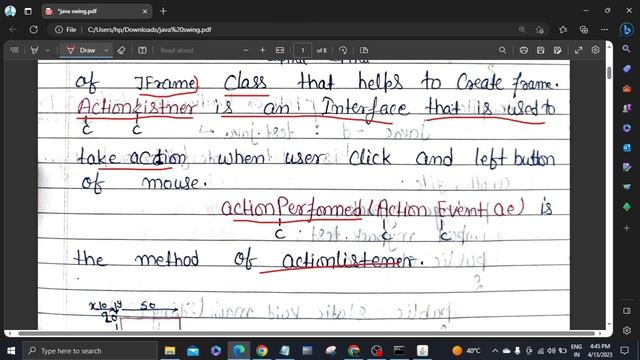Click the horizontal scrollbar of the PDF

[306, 333]
